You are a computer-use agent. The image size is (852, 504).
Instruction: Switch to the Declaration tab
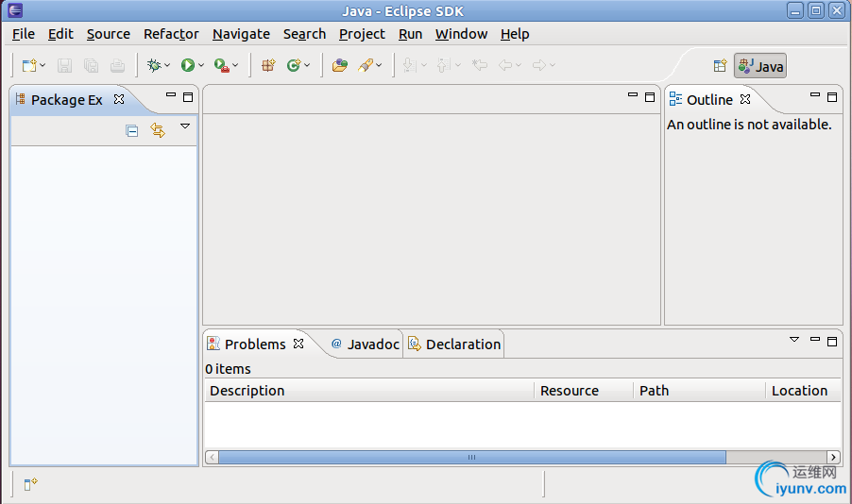454,344
